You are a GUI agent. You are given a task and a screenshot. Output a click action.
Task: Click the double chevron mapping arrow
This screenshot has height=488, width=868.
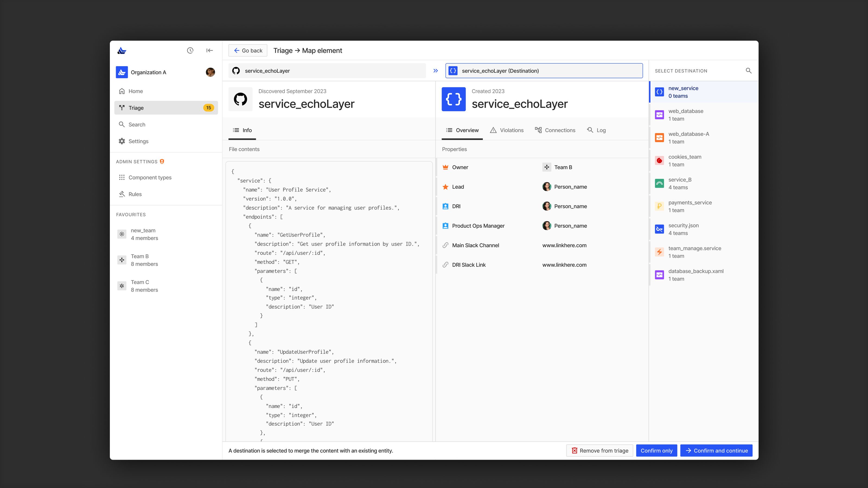coord(435,71)
